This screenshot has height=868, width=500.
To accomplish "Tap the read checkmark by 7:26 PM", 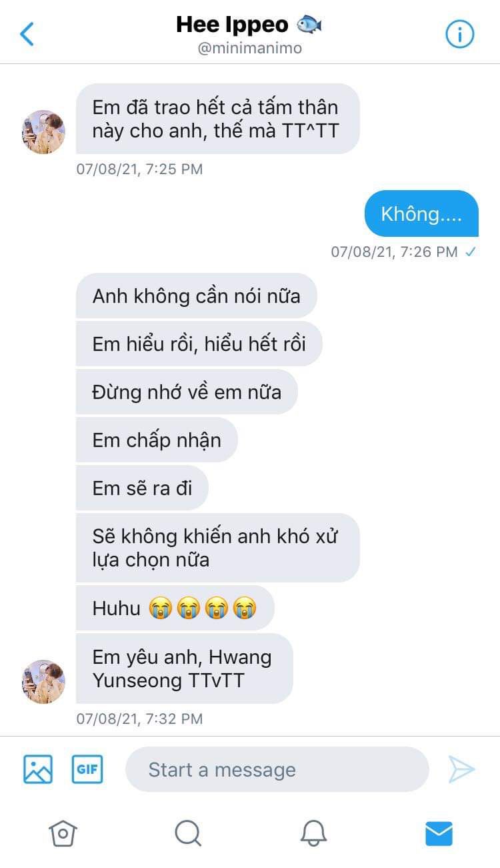I will coord(471,252).
